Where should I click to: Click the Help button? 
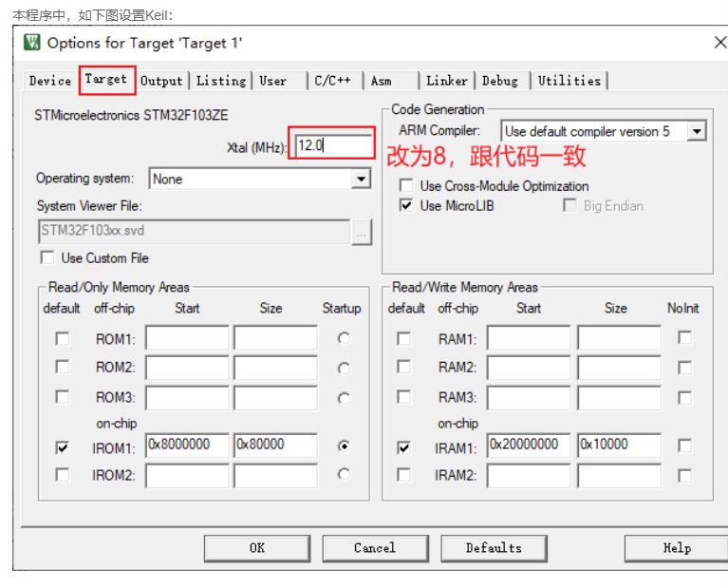(677, 548)
